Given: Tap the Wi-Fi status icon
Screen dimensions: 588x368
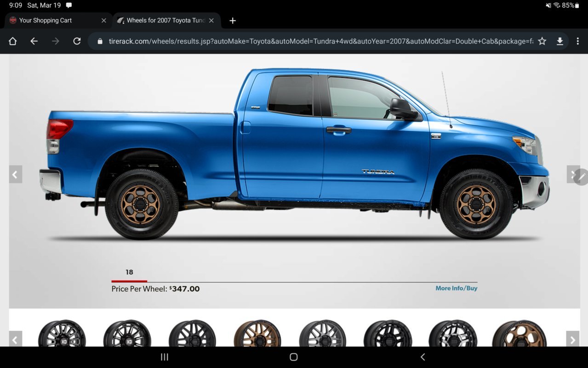Looking at the screenshot, I should point(557,6).
